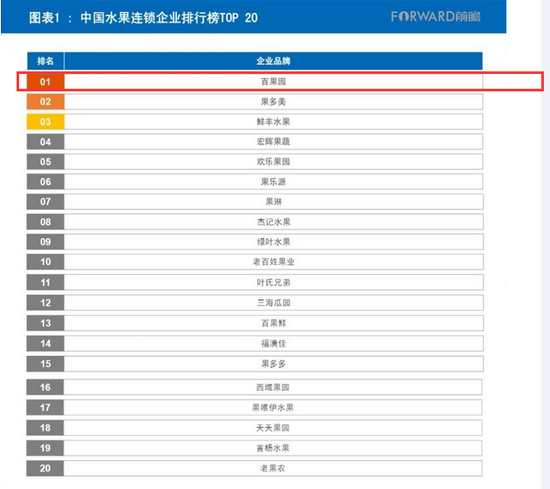The image size is (550, 489).
Task: Select the 百果园 row
Action: [255, 82]
